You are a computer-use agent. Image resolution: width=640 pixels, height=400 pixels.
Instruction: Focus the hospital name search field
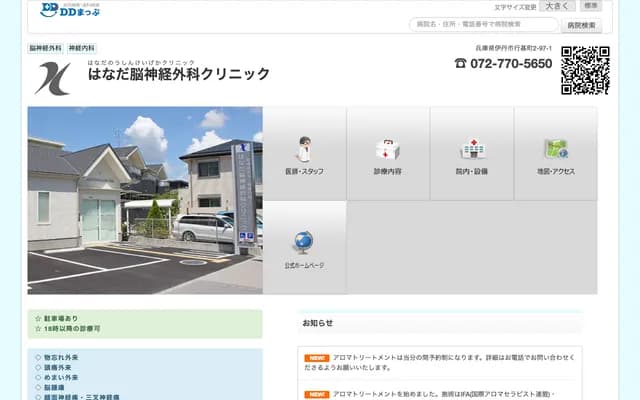[x=484, y=24]
